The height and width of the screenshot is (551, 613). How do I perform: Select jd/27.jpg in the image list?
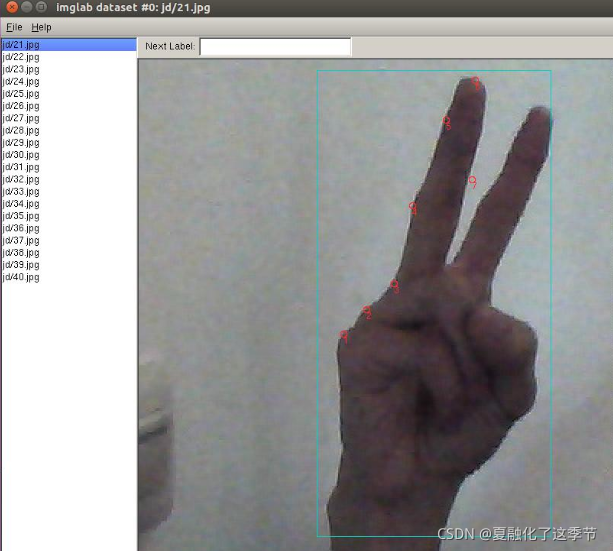[x=69, y=118]
